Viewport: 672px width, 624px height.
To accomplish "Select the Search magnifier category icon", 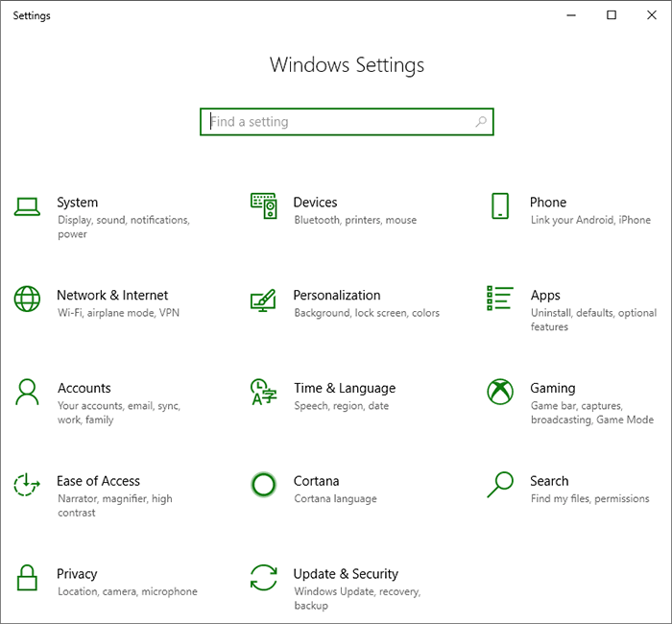I will [x=500, y=484].
